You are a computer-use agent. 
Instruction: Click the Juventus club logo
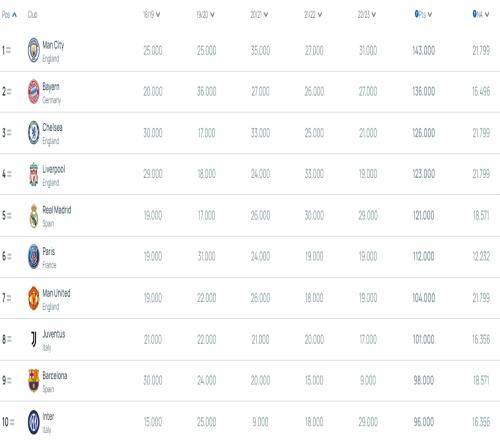tap(34, 339)
